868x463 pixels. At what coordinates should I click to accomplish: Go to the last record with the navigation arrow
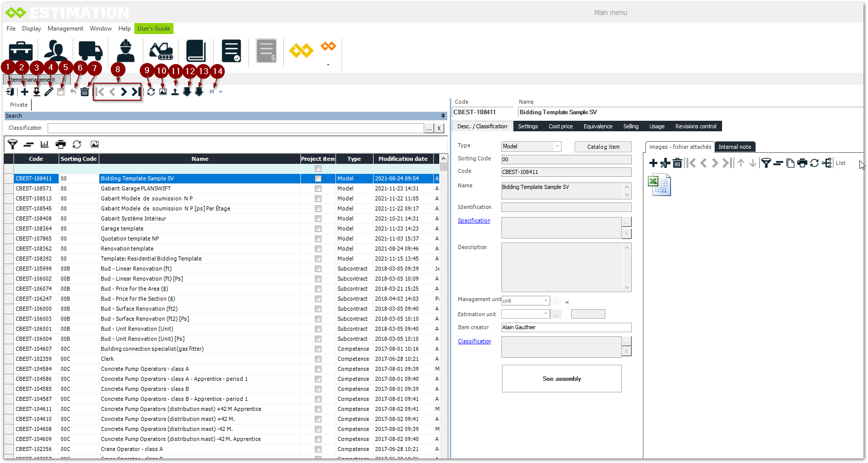pos(135,92)
